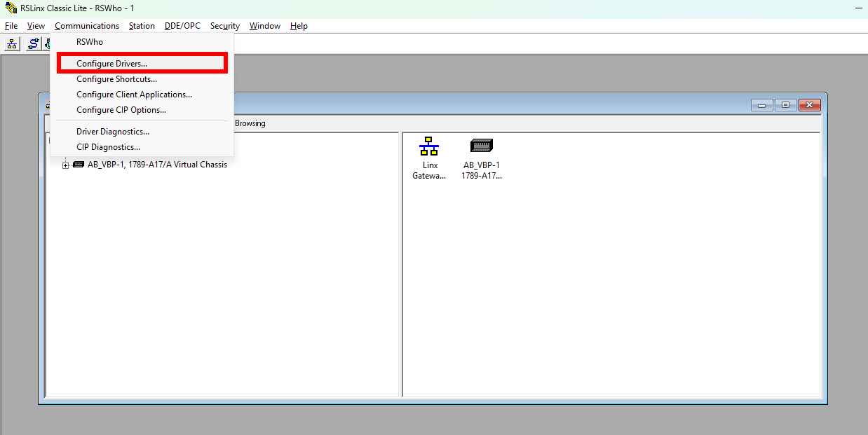Screen dimensions: 868x435
Task: Open the Station menu
Action: 142,26
